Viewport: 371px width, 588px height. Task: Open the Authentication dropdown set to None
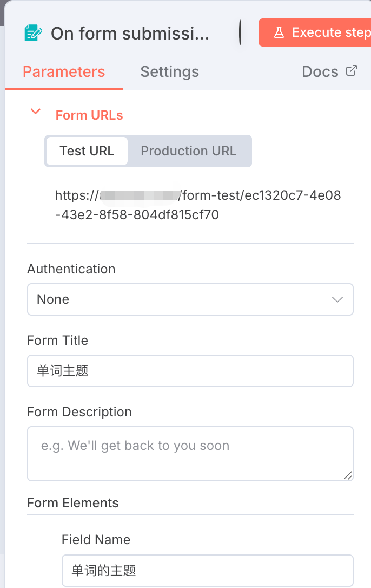pos(190,299)
